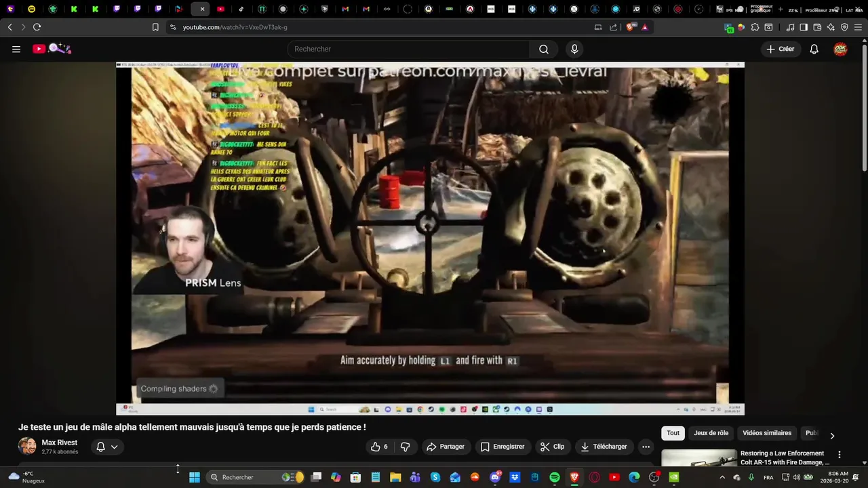Viewport: 868px width, 488px height.
Task: Switch to the YouTube browser tab
Action: 220,9
